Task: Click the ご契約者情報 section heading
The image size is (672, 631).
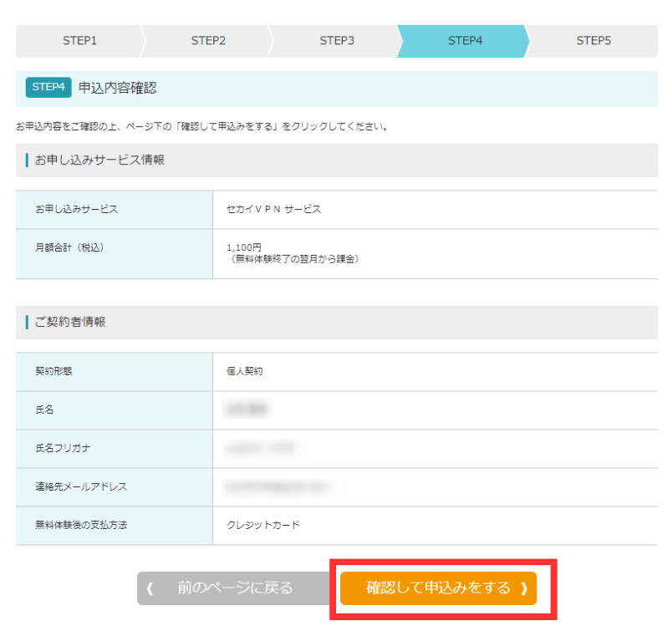Action: (70, 322)
